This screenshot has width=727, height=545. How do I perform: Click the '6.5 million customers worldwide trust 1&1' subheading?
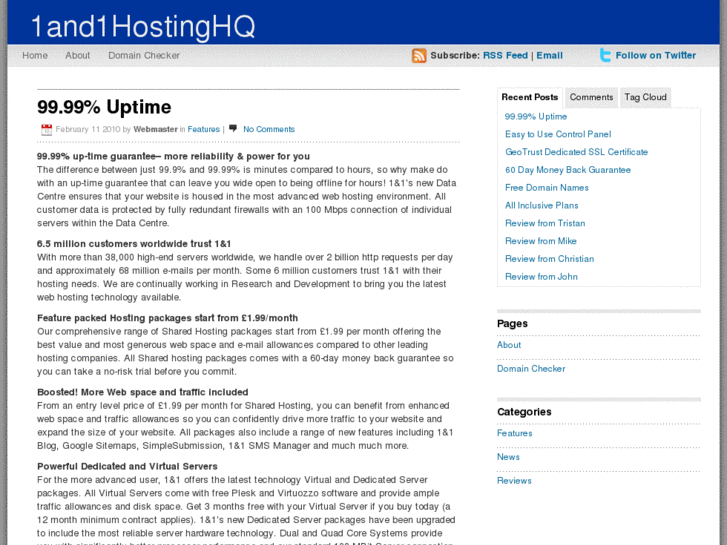pos(134,244)
